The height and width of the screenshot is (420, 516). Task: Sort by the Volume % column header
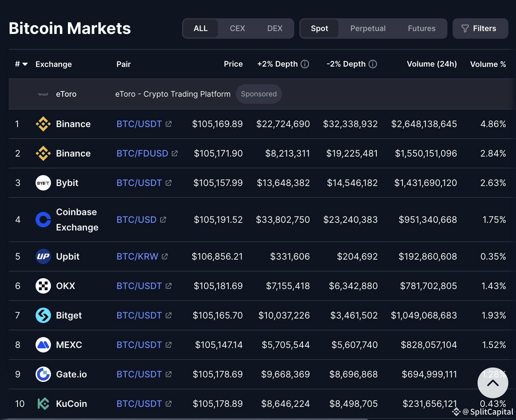[488, 64]
